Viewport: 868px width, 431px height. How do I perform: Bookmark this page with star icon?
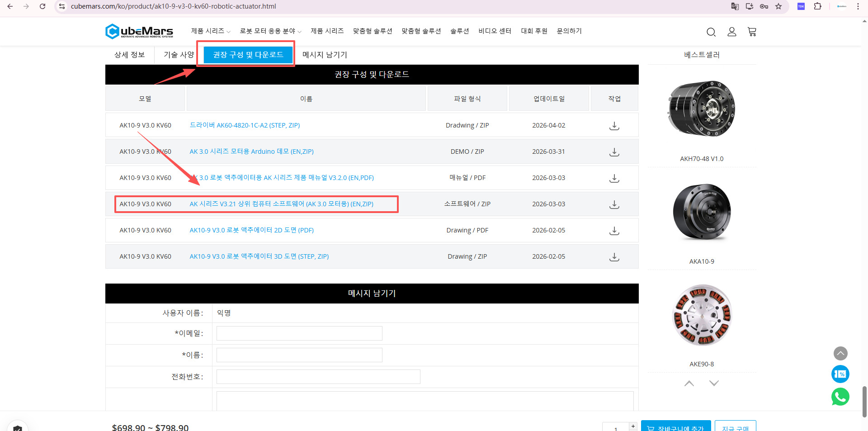(778, 6)
